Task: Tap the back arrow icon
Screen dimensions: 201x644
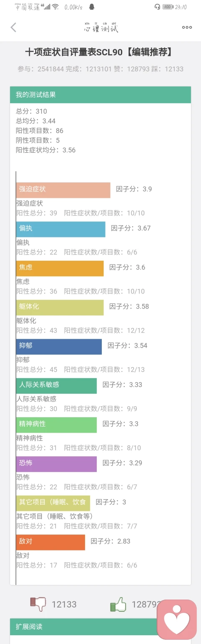Action: 13,27
